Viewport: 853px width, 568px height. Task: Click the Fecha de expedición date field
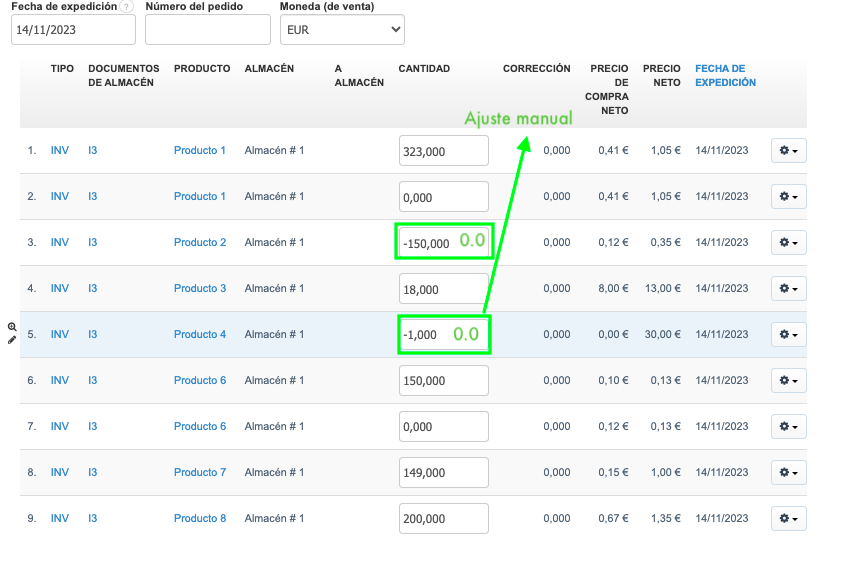[x=73, y=30]
